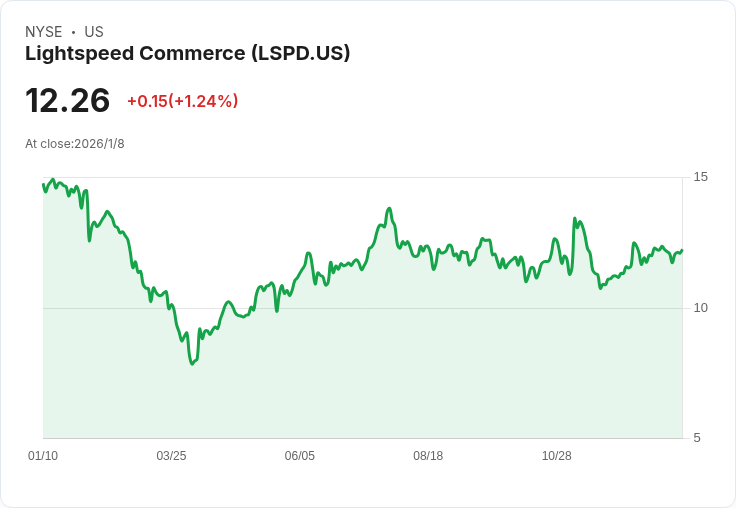
Task: Click the chart peak after 06/05
Action: point(389,208)
